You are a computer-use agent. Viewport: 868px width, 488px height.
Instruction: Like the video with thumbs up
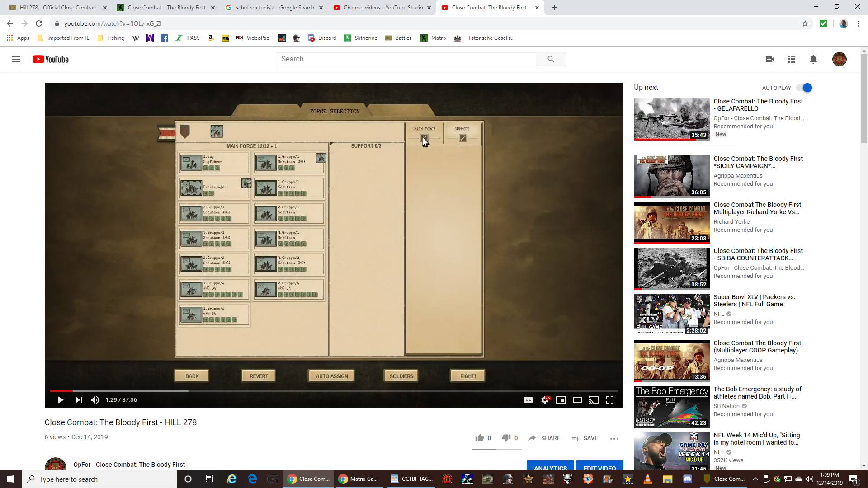(480, 438)
